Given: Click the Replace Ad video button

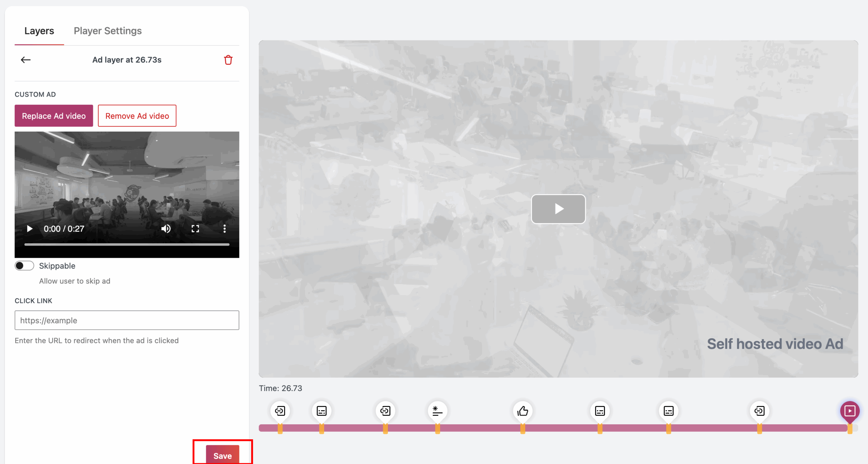Looking at the screenshot, I should [x=54, y=116].
